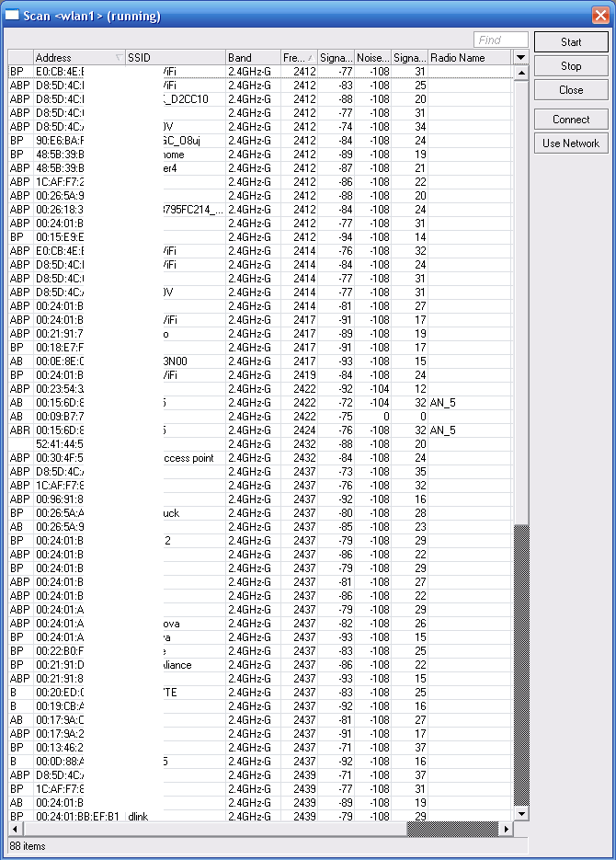
Task: Click the ABR flags cell
Action: (20, 430)
